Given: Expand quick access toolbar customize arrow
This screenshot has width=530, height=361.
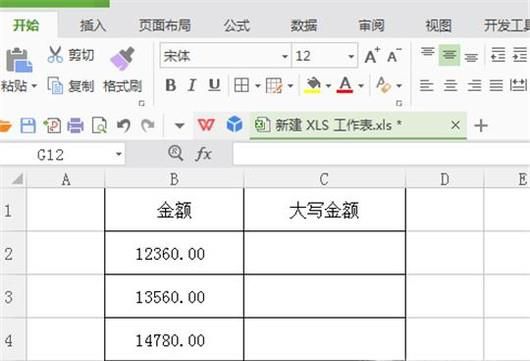Looking at the screenshot, I should pyautogui.click(x=179, y=126).
